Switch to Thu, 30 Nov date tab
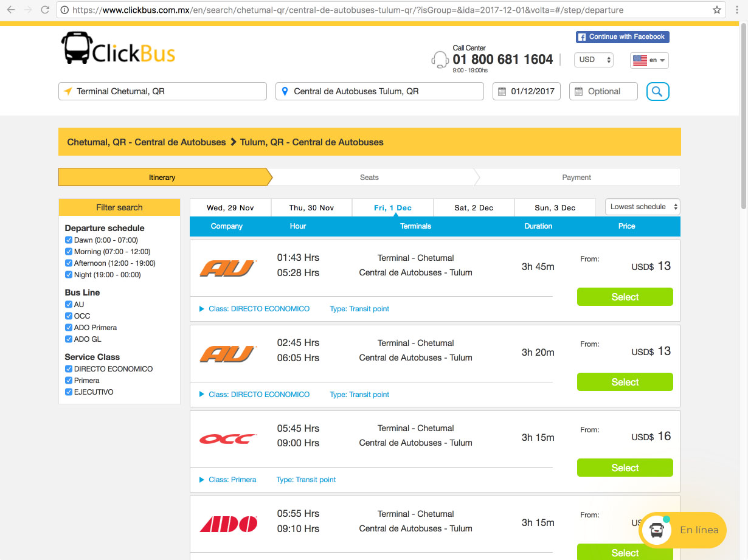Viewport: 748px width, 560px height. point(312,208)
